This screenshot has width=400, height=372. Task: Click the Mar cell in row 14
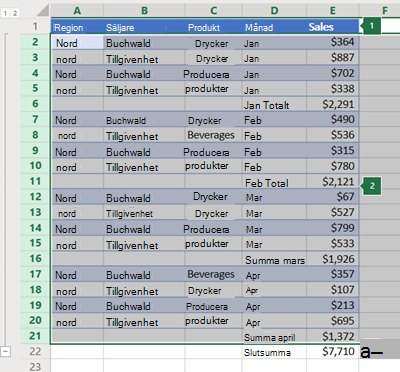point(274,229)
